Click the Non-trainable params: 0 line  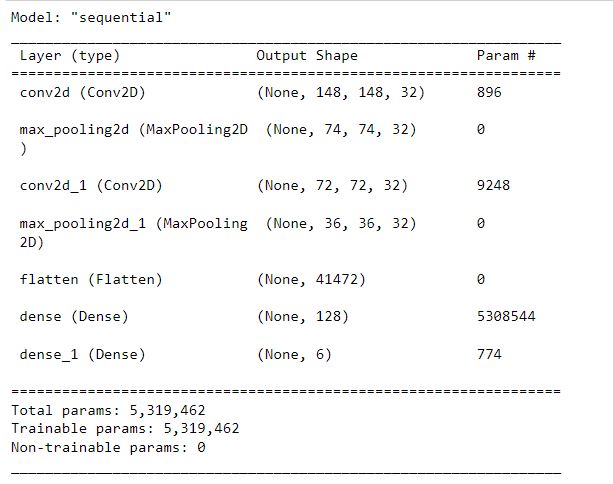[108, 447]
